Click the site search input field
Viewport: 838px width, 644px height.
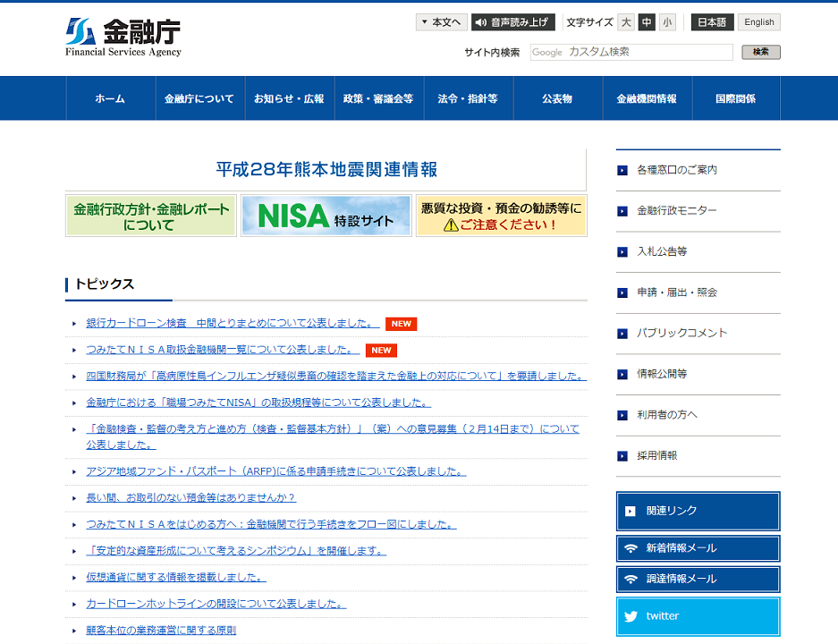pos(631,53)
